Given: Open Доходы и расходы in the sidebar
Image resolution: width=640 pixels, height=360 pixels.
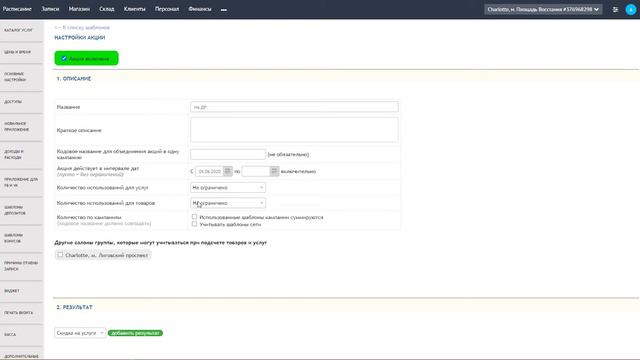Looking at the screenshot, I should pyautogui.click(x=21, y=155).
